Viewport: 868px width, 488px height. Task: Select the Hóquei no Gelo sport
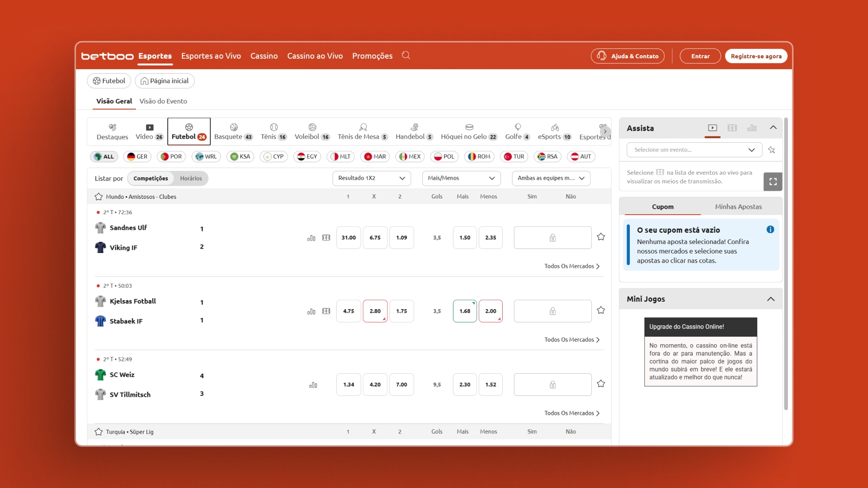point(469,131)
